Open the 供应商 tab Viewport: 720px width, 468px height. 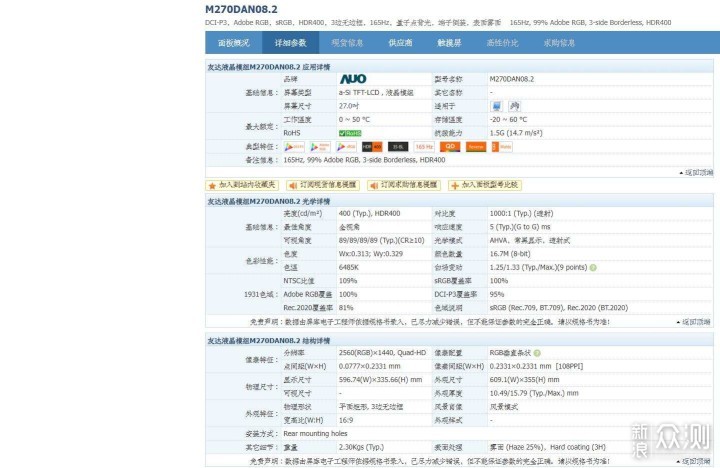click(400, 43)
